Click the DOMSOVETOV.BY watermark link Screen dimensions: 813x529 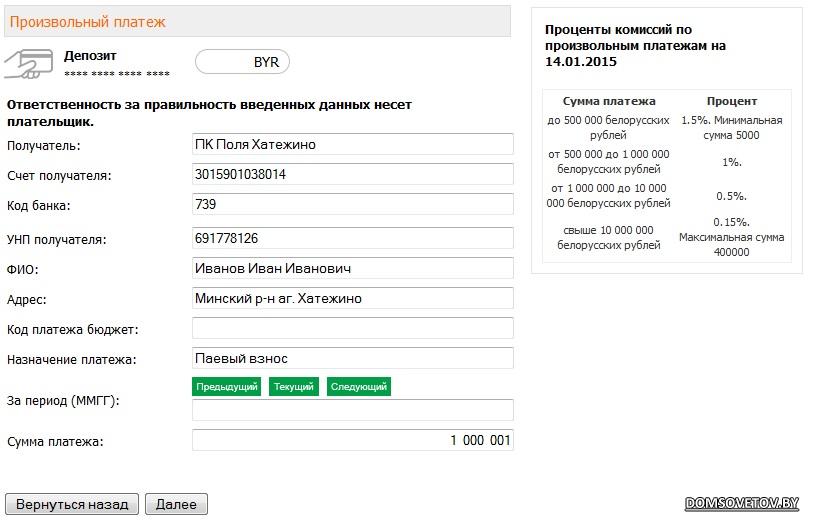(x=742, y=503)
